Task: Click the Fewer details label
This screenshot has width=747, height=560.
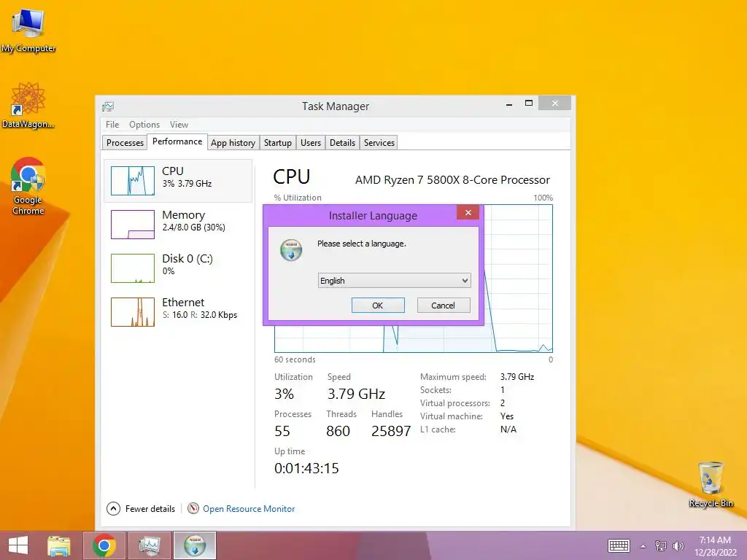Action: point(150,508)
